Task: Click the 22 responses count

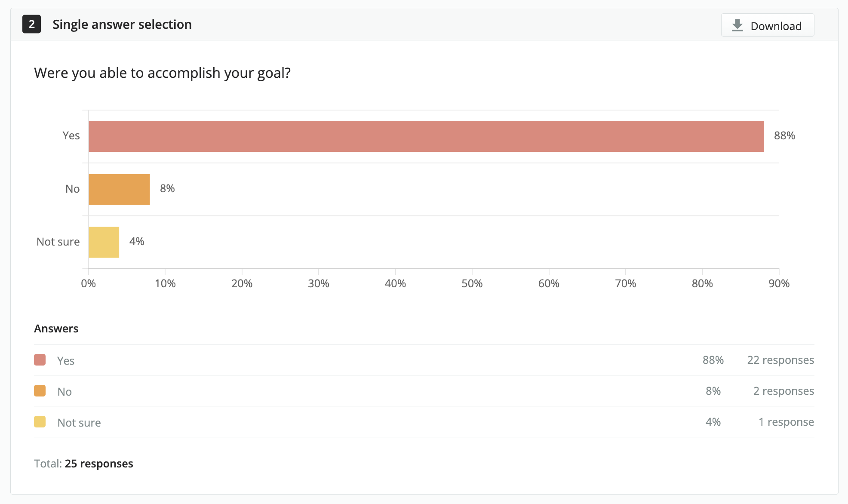Action: (780, 360)
